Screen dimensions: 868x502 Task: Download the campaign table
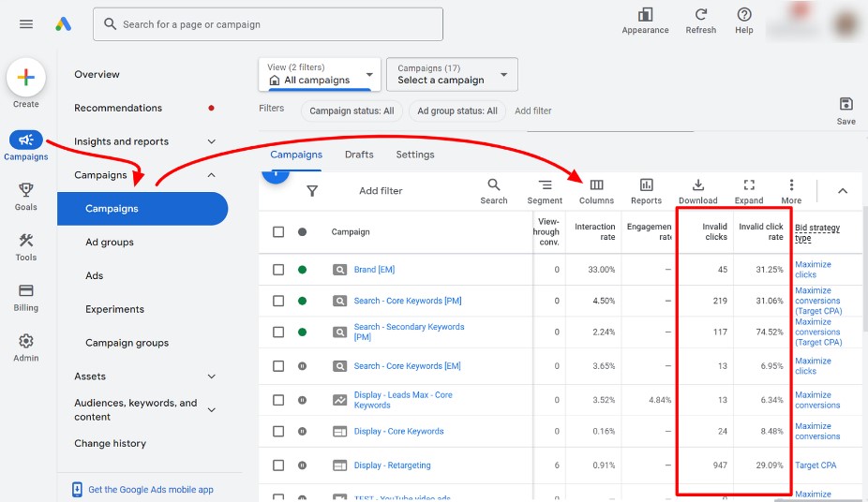coord(698,191)
